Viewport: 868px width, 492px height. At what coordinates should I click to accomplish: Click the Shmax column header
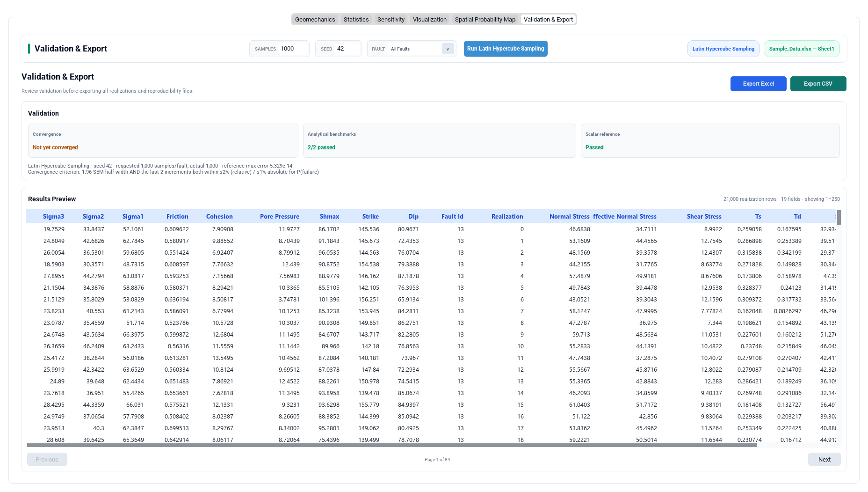(x=329, y=216)
